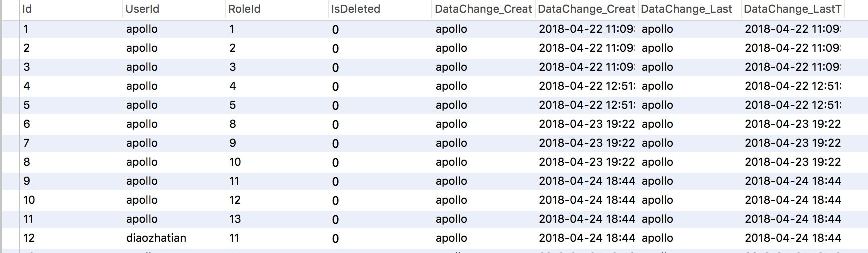The height and width of the screenshot is (253, 868).
Task: Select the RoleId cell with value 10
Action: click(x=235, y=162)
